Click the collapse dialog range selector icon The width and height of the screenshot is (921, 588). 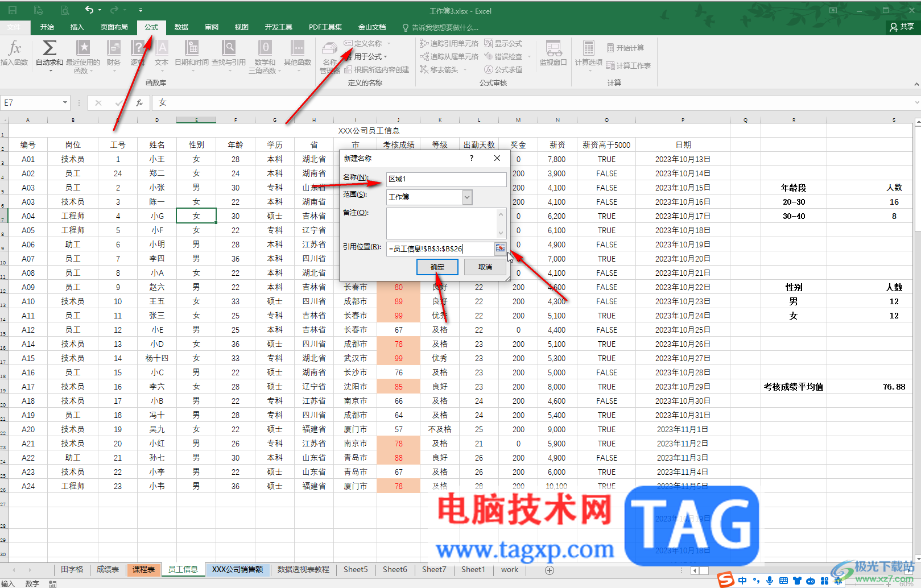(x=500, y=248)
